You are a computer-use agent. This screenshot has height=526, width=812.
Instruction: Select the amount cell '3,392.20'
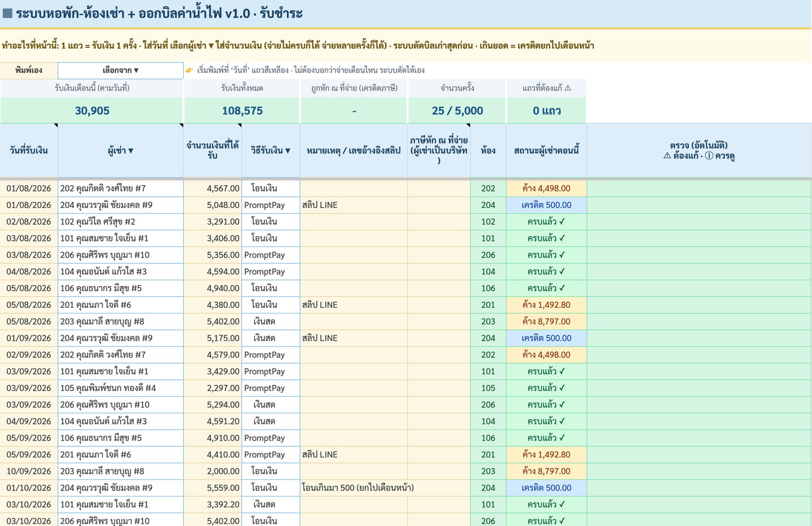click(213, 505)
